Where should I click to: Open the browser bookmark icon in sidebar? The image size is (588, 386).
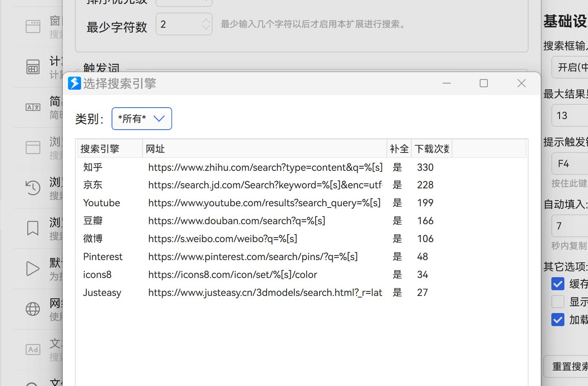point(33,228)
